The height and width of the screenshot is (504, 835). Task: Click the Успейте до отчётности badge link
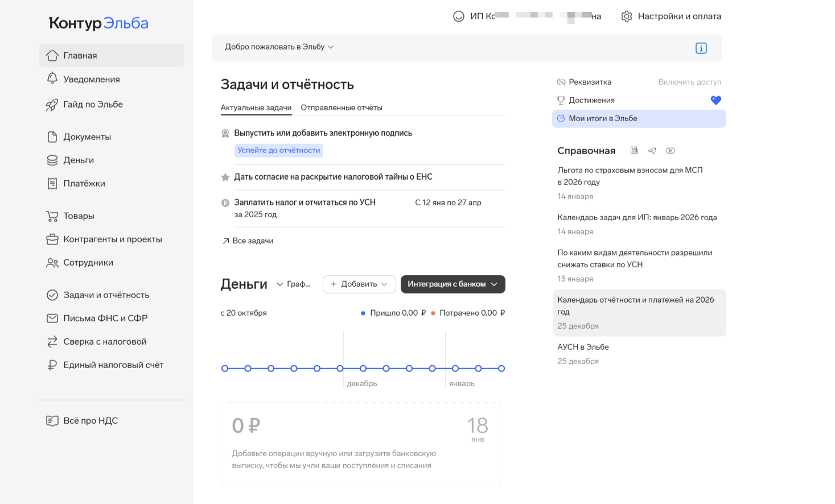[279, 150]
